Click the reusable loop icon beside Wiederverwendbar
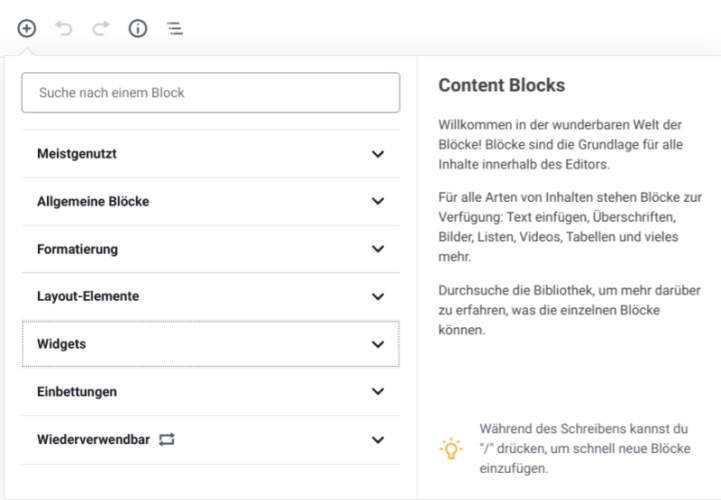Screen dimensions: 721x500 point(166,439)
